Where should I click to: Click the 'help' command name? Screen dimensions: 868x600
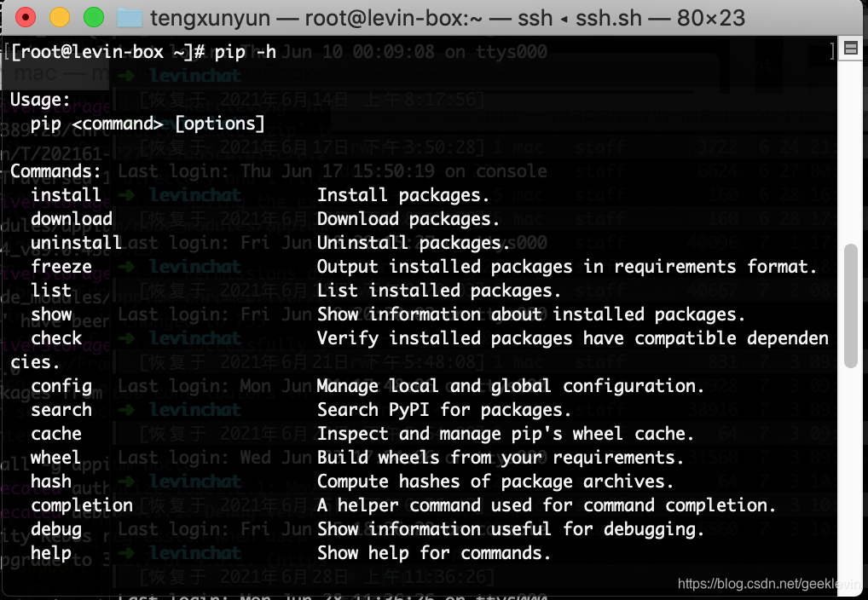coord(51,553)
